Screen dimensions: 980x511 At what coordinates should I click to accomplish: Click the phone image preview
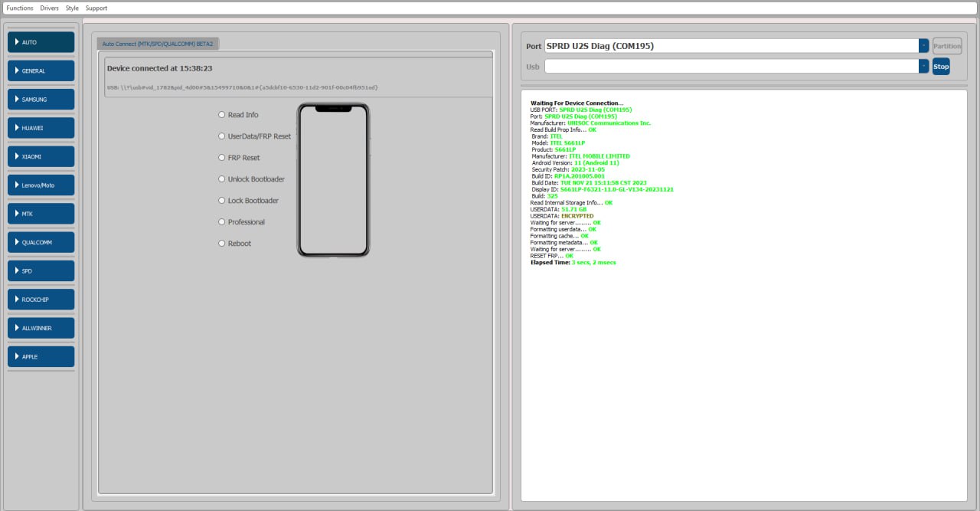coord(333,180)
